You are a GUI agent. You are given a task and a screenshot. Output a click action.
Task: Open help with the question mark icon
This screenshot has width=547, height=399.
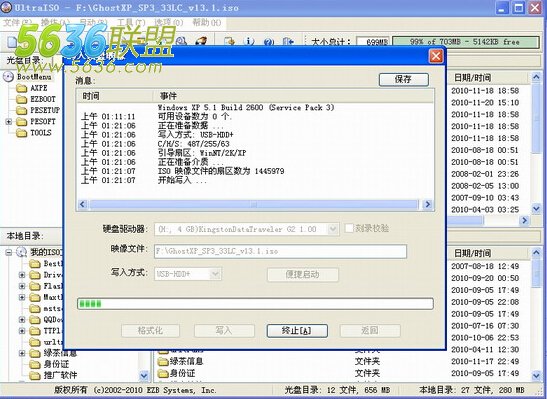pos(268,42)
